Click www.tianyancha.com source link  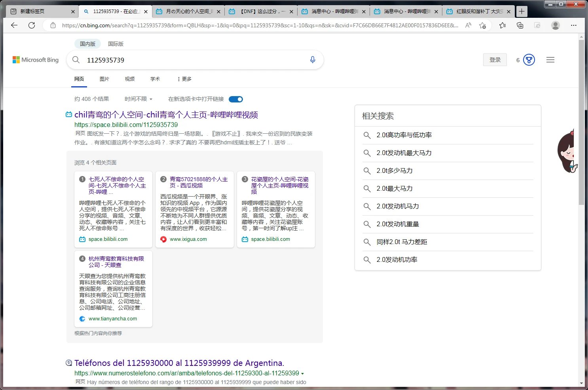pyautogui.click(x=113, y=319)
